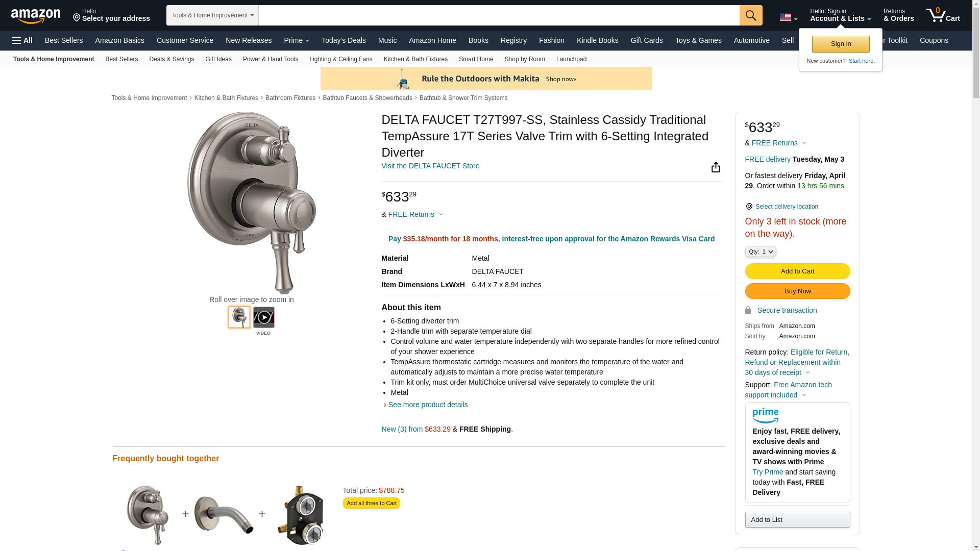Image resolution: width=980 pixels, height=551 pixels.
Task: Click the search text input field
Action: (499, 15)
